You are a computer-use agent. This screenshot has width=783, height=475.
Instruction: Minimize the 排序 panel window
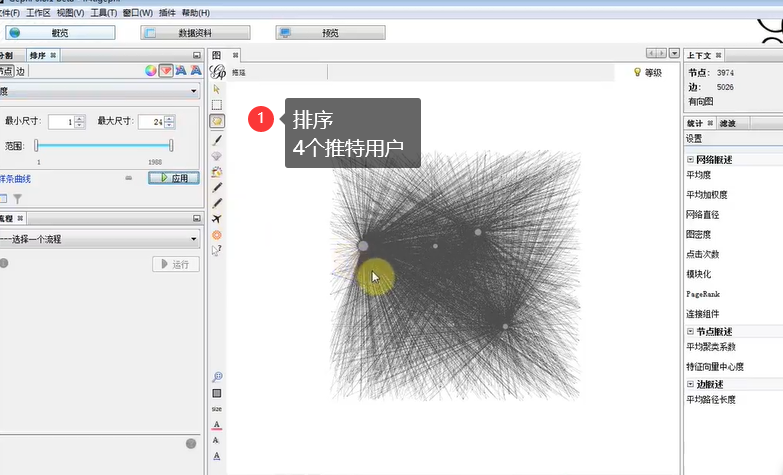click(x=197, y=55)
